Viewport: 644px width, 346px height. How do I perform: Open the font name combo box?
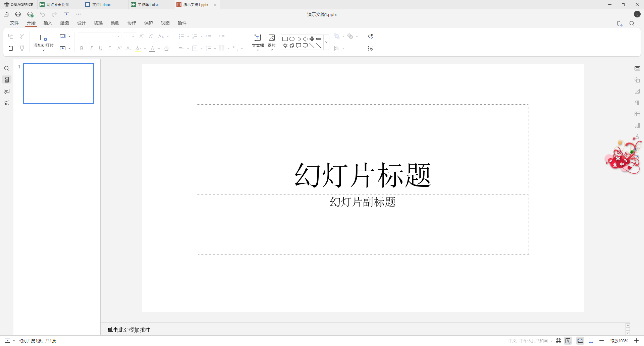coord(99,36)
